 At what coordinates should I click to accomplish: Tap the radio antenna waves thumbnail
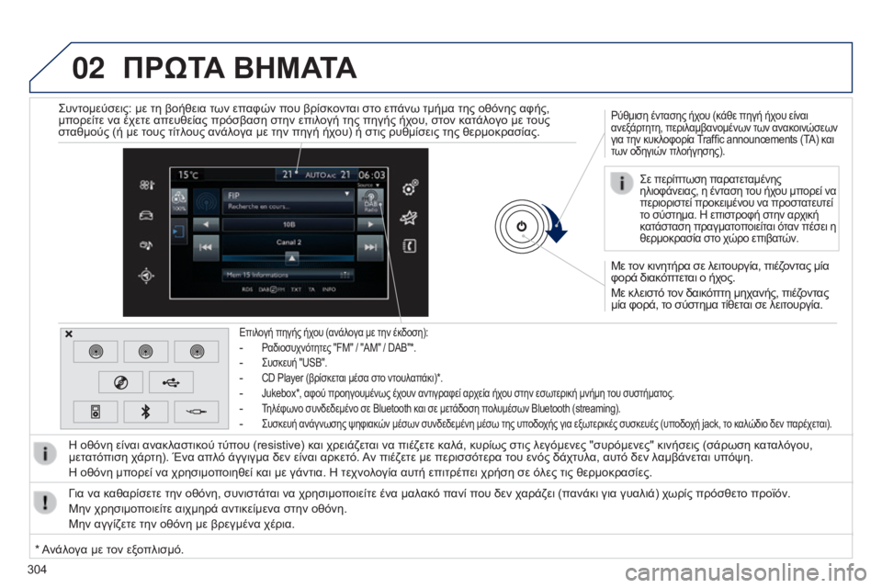(x=206, y=201)
